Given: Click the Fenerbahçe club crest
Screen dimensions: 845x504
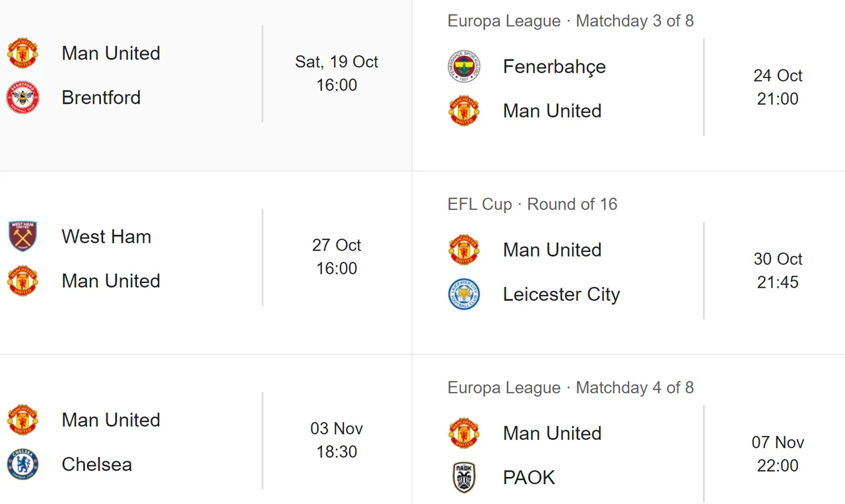Looking at the screenshot, I should pos(464,67).
